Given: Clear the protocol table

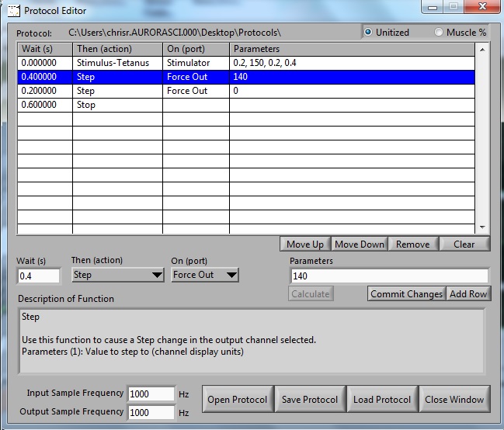Looking at the screenshot, I should click(x=464, y=244).
